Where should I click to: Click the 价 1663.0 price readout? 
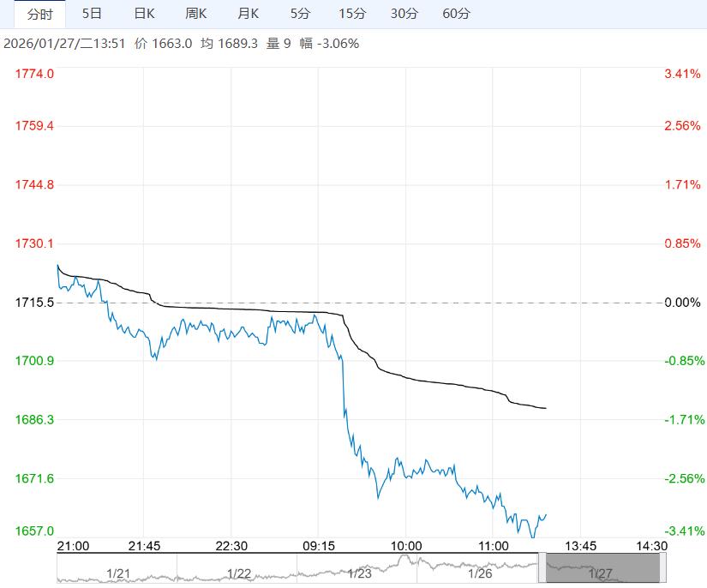[x=161, y=40]
